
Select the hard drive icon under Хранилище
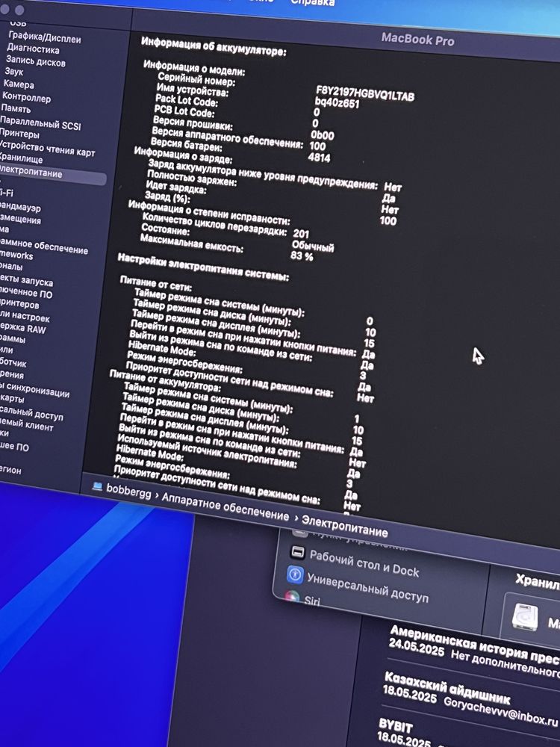[x=525, y=618]
